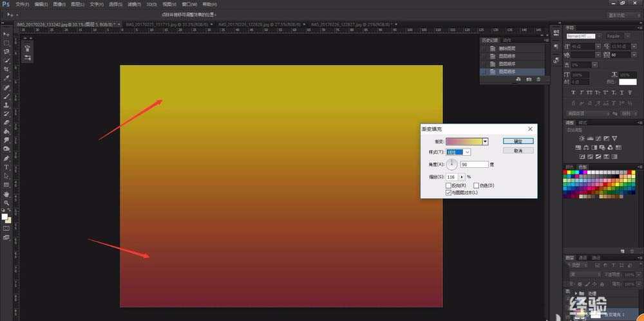This screenshot has width=644, height=321.
Task: Uncheck 与图层对齐(L) align with layer
Action: (449, 192)
